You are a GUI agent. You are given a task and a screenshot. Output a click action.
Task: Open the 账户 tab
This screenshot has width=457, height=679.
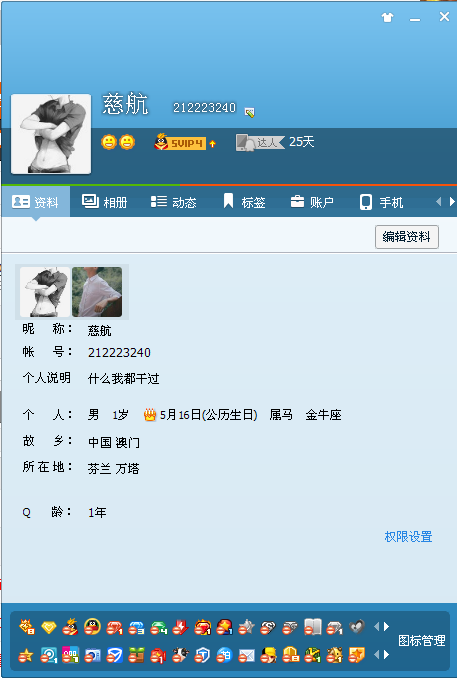(312, 202)
